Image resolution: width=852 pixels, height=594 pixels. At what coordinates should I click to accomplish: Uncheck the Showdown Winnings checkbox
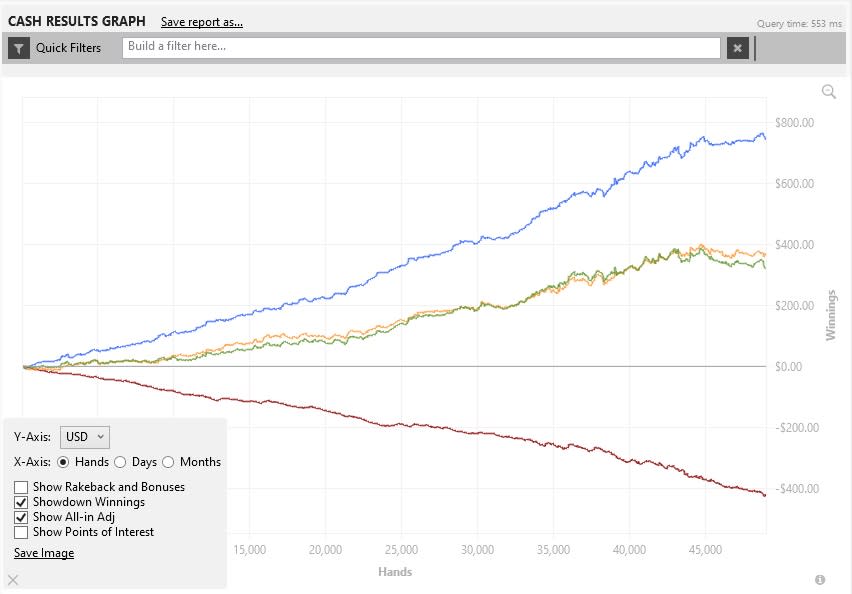[x=21, y=502]
